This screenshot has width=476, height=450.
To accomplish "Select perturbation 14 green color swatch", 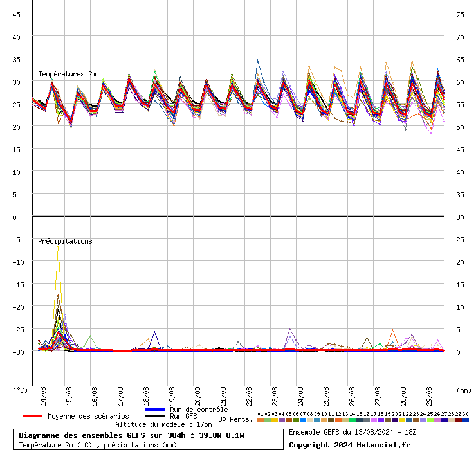I will (352, 420).
